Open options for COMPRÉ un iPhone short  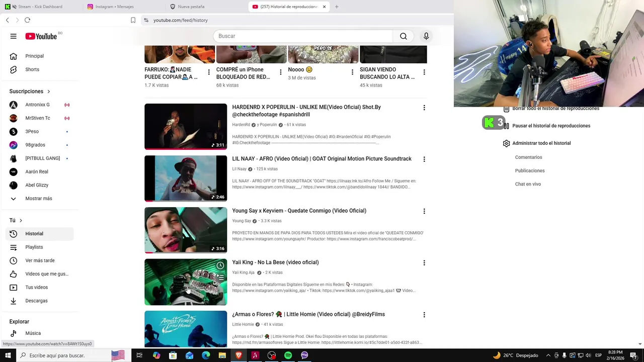[x=281, y=72]
